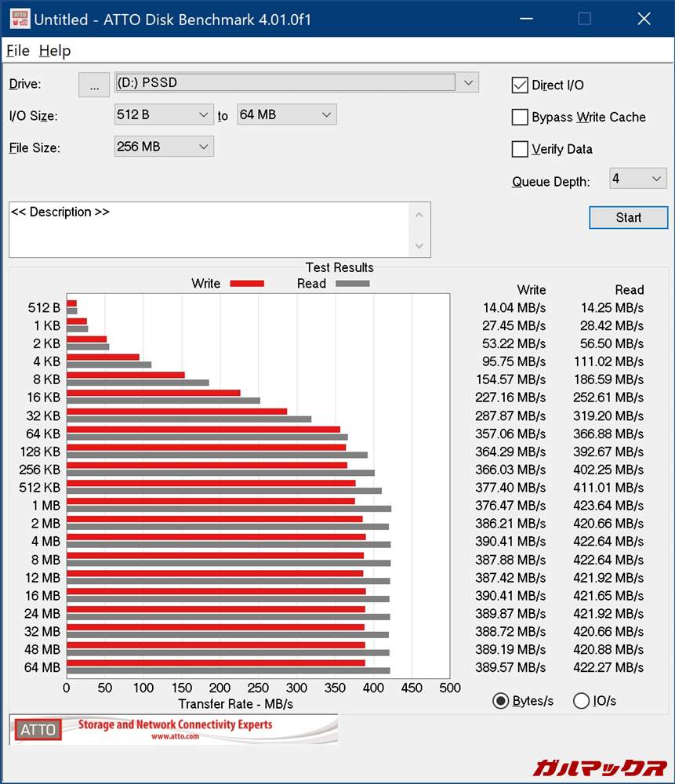
Task: Minimize the ATTO Disk Benchmark window
Action: (524, 19)
